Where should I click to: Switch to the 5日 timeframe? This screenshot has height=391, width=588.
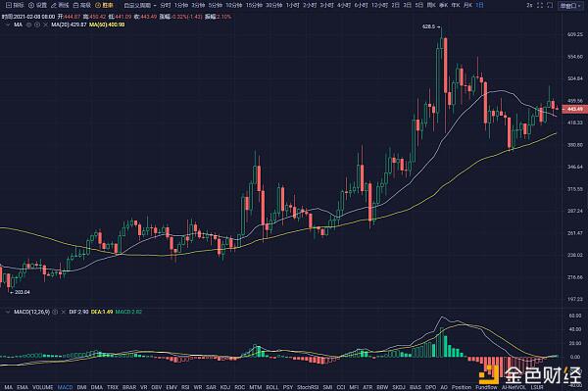pos(419,5)
